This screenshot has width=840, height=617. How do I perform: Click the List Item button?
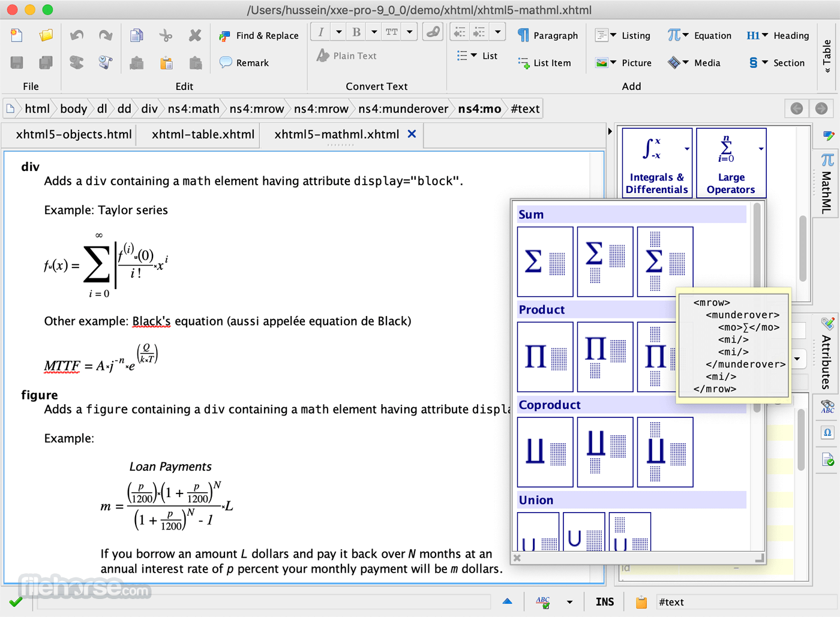click(x=544, y=62)
